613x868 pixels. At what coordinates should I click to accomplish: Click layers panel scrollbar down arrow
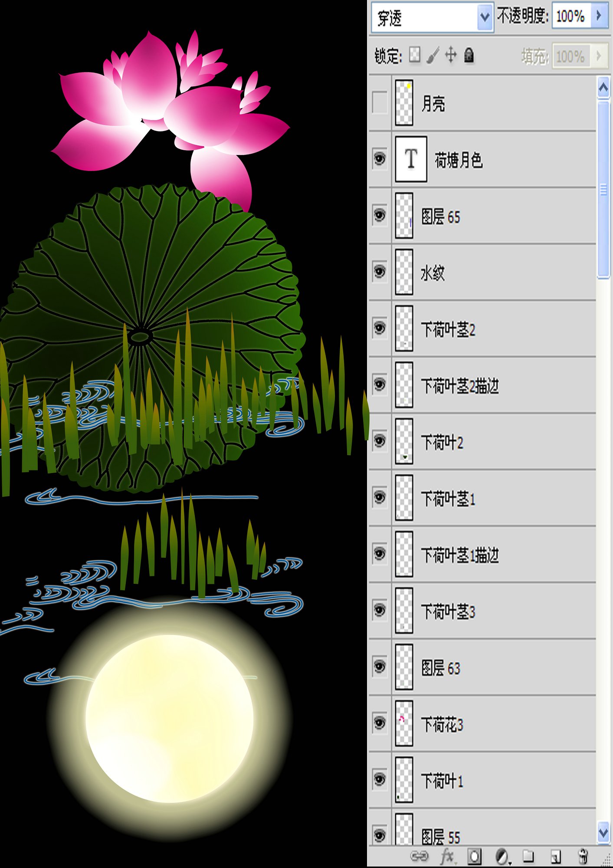pos(603,833)
